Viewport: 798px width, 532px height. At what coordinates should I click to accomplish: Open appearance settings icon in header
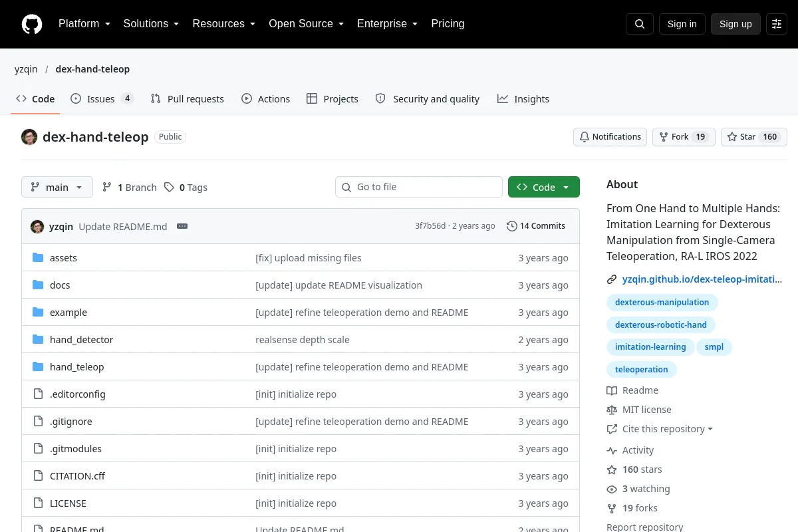click(777, 24)
